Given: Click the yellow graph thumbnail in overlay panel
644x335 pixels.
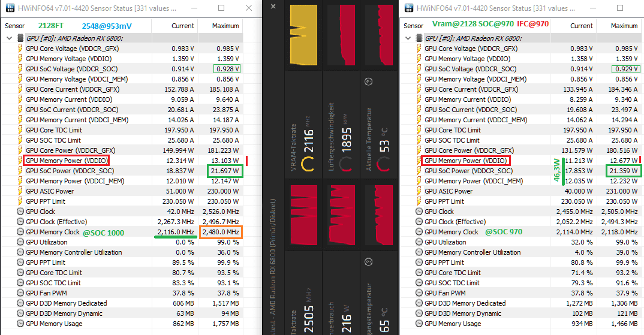Looking at the screenshot, I should coord(303,35).
